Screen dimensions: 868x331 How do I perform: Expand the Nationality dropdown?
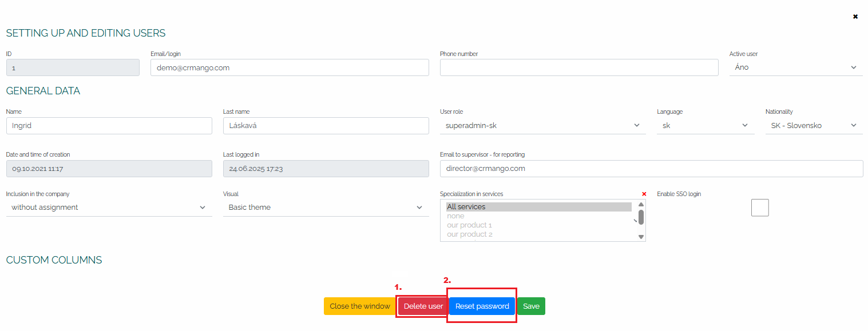tap(814, 126)
